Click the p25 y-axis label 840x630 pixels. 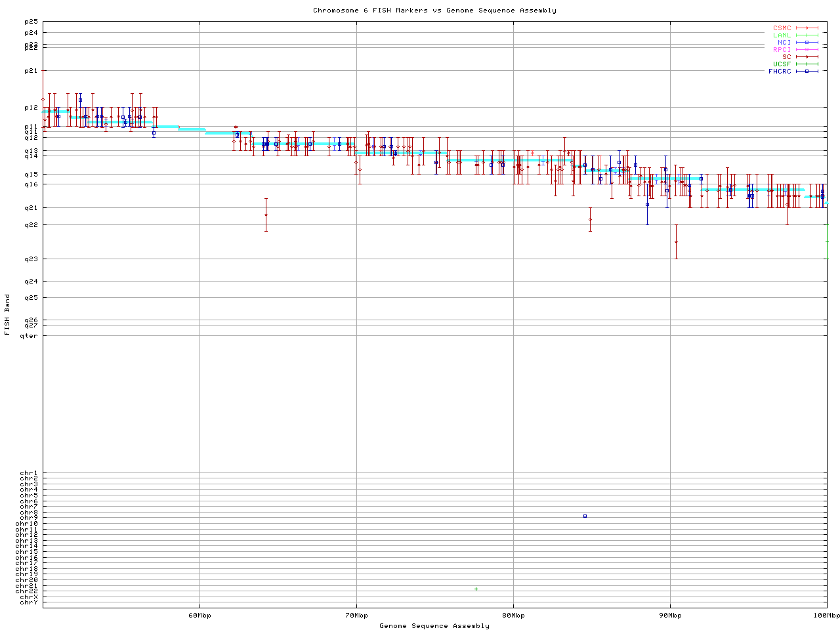tap(31, 22)
